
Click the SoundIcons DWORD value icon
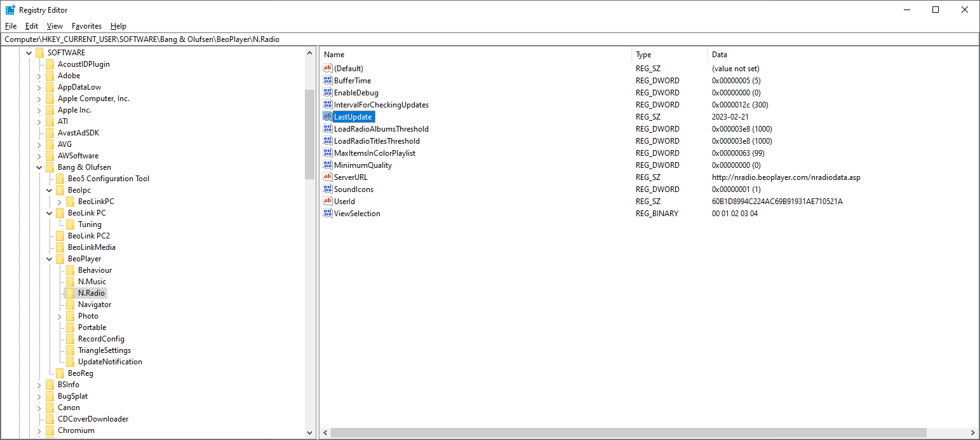pos(328,189)
